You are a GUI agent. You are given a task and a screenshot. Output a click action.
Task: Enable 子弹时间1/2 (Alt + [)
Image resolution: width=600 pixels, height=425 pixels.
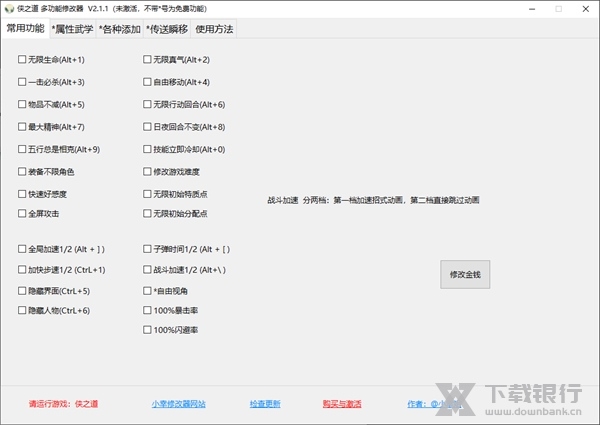pos(187,249)
